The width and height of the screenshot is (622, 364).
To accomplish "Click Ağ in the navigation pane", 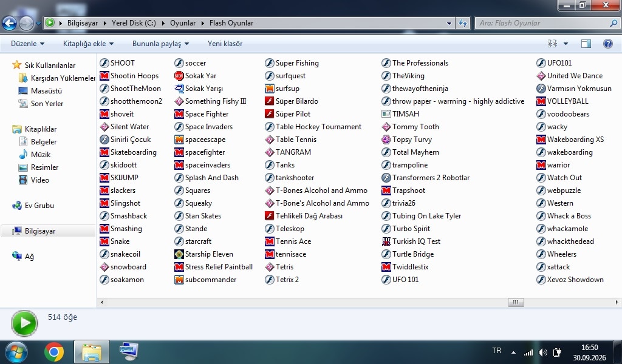I will coord(29,256).
